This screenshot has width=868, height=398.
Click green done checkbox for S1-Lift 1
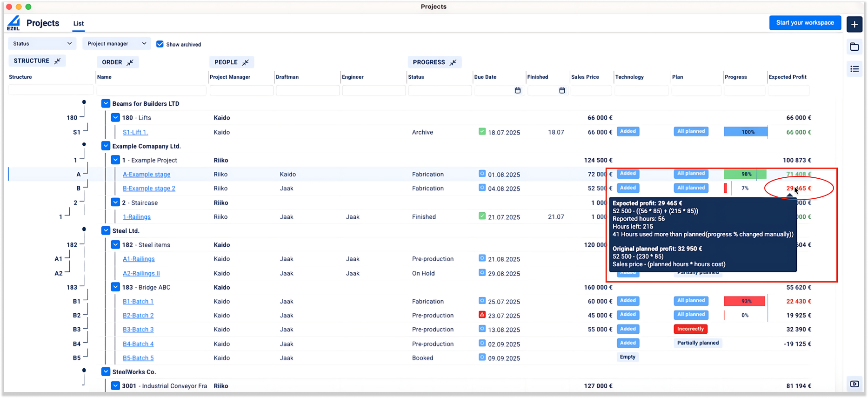pos(482,132)
